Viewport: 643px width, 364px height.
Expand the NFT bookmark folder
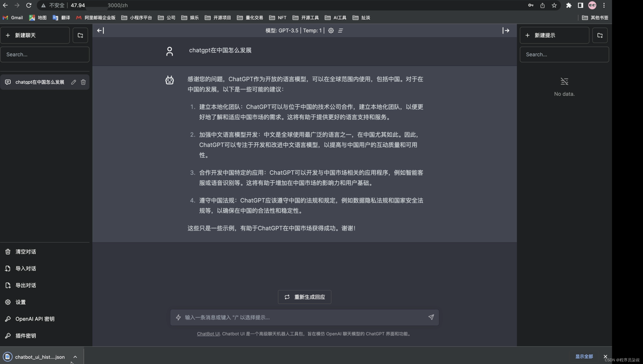pyautogui.click(x=278, y=17)
